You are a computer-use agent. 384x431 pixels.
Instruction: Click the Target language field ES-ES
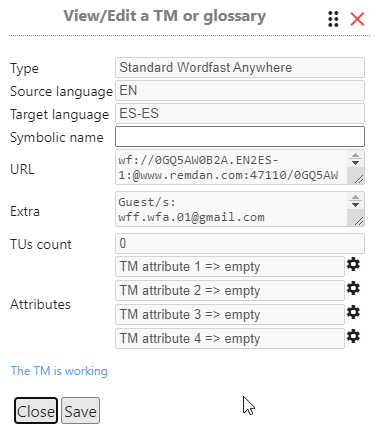pyautogui.click(x=240, y=114)
